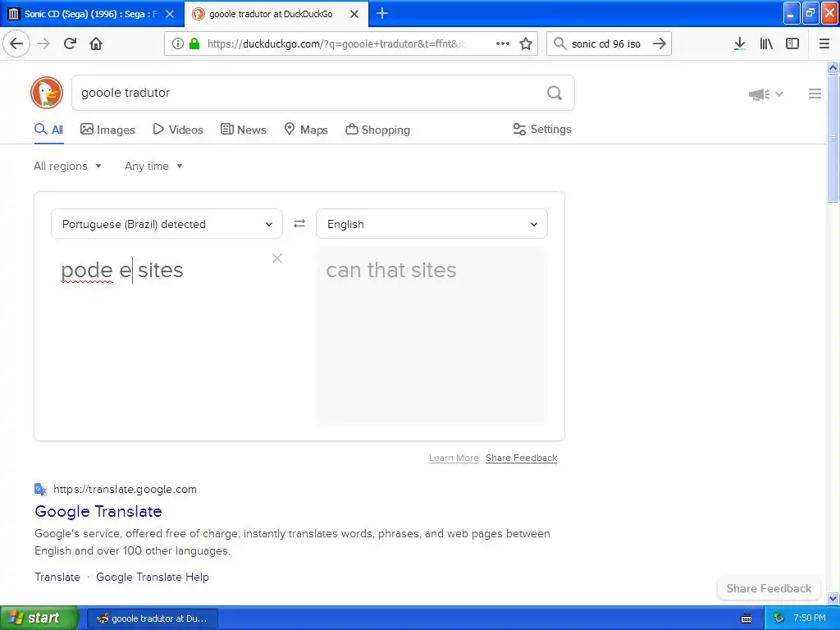Open search Settings dropdown
The height and width of the screenshot is (630, 840).
click(x=542, y=129)
